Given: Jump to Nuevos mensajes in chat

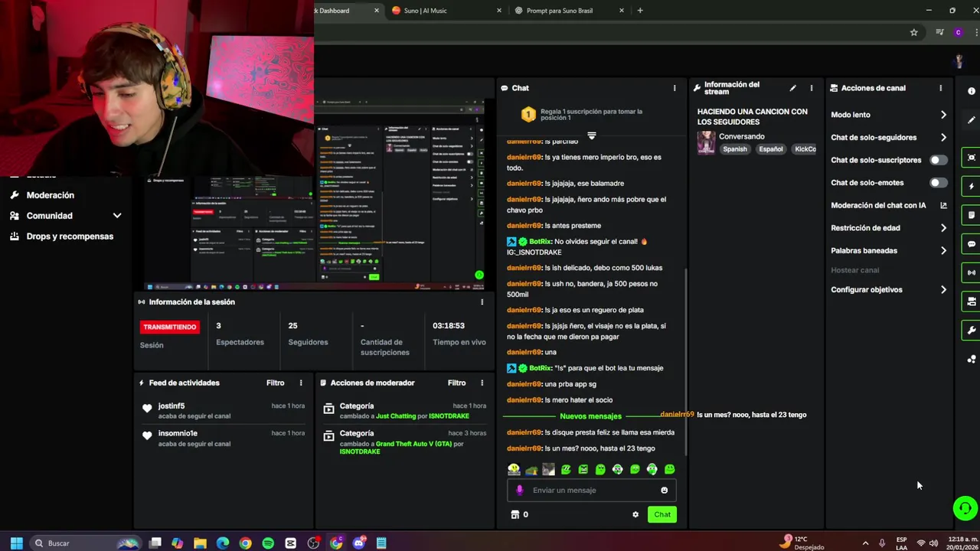Looking at the screenshot, I should click(590, 416).
